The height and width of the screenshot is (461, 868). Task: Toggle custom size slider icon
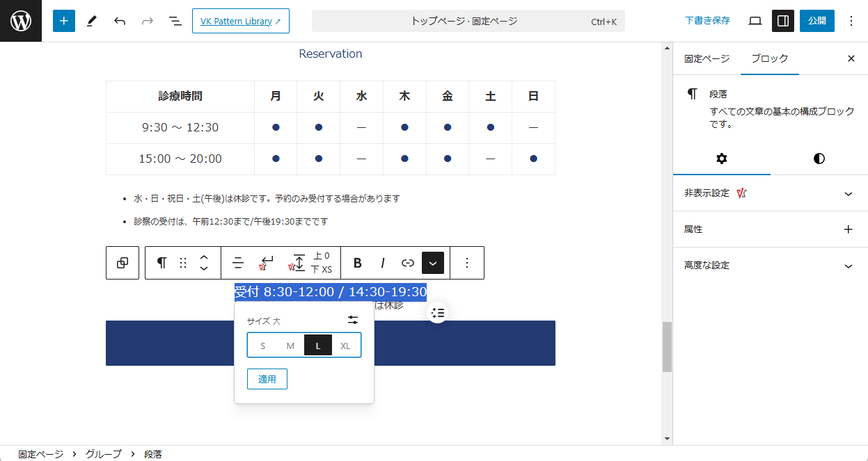(x=353, y=320)
